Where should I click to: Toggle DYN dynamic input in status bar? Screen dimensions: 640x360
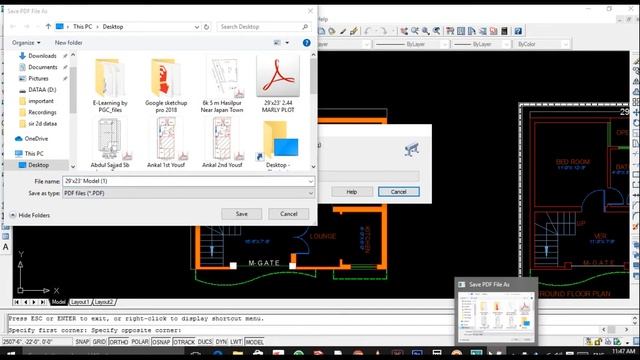(221, 342)
